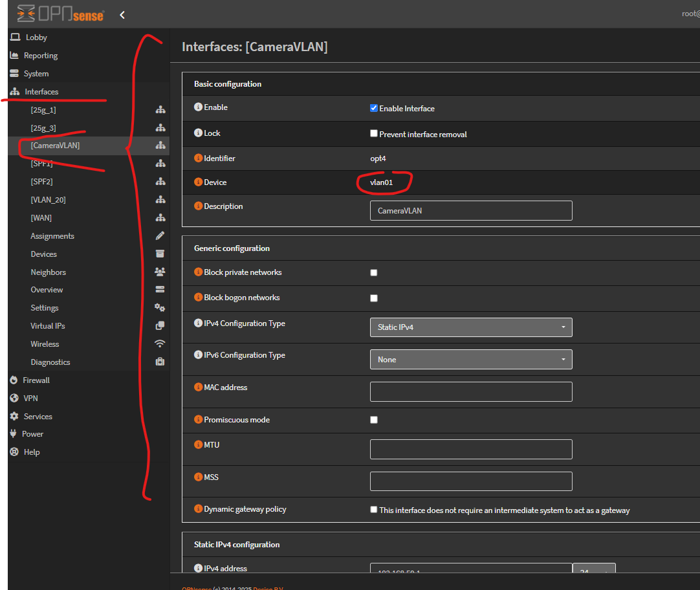The height and width of the screenshot is (590, 700).
Task: Click the Deciso B.V. footer link
Action: click(x=268, y=587)
